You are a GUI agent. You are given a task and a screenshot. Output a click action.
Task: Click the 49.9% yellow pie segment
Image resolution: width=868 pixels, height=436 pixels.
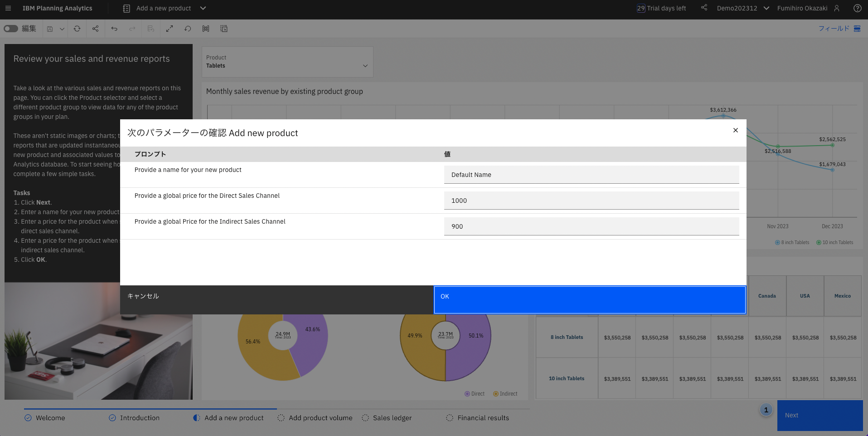(x=415, y=336)
